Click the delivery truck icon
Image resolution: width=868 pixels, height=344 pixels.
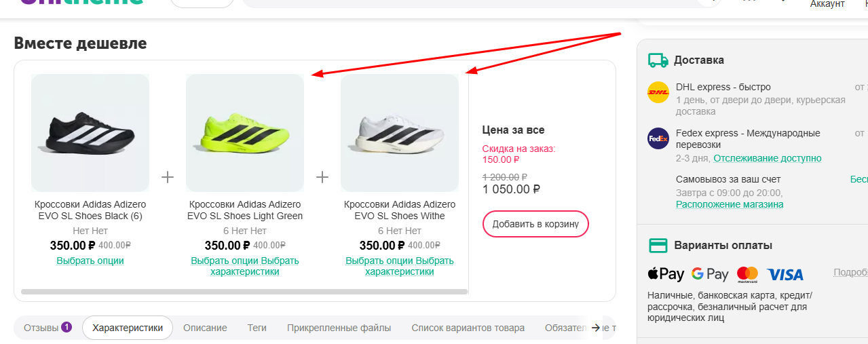coord(658,60)
